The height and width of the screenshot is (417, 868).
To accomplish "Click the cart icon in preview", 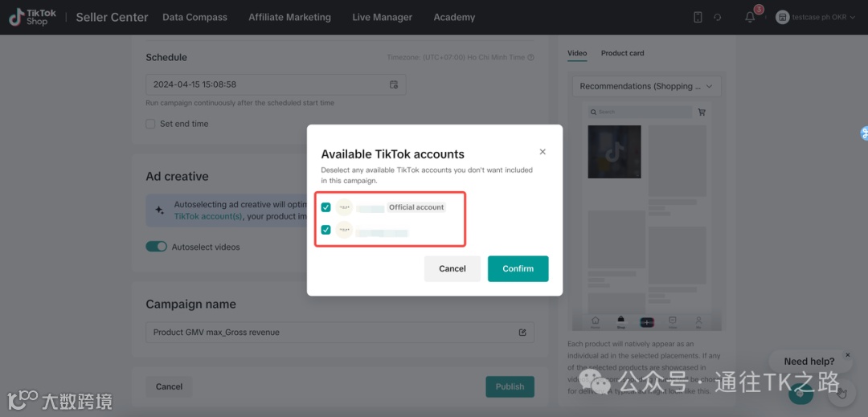I will pyautogui.click(x=702, y=112).
